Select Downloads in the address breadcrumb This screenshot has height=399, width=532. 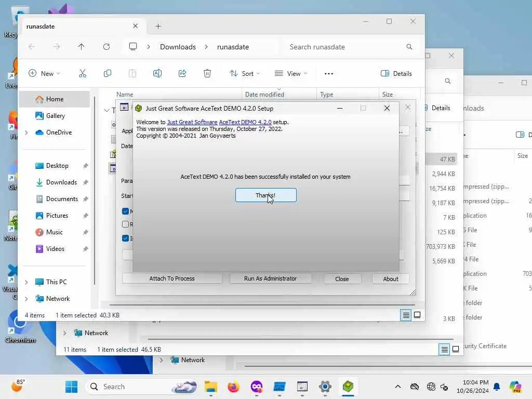[178, 47]
